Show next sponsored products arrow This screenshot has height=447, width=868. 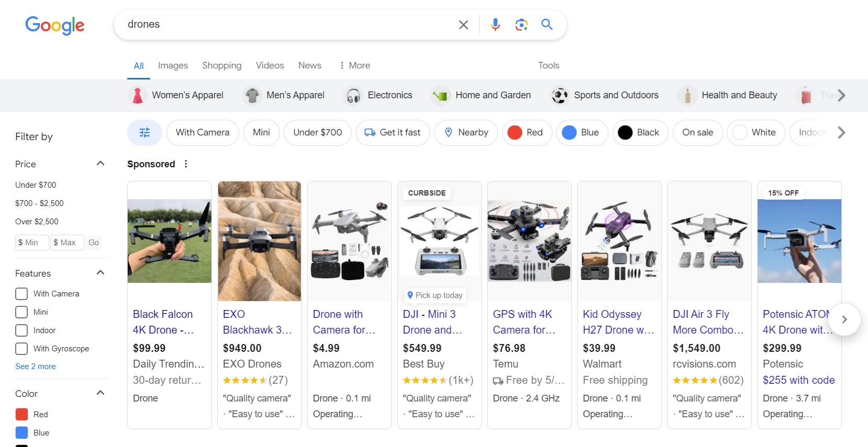coord(844,319)
